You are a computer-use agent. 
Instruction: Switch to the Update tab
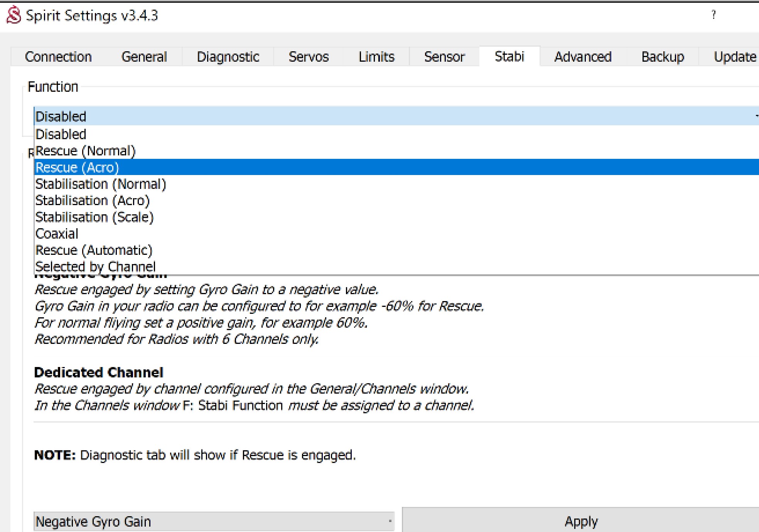coord(735,57)
